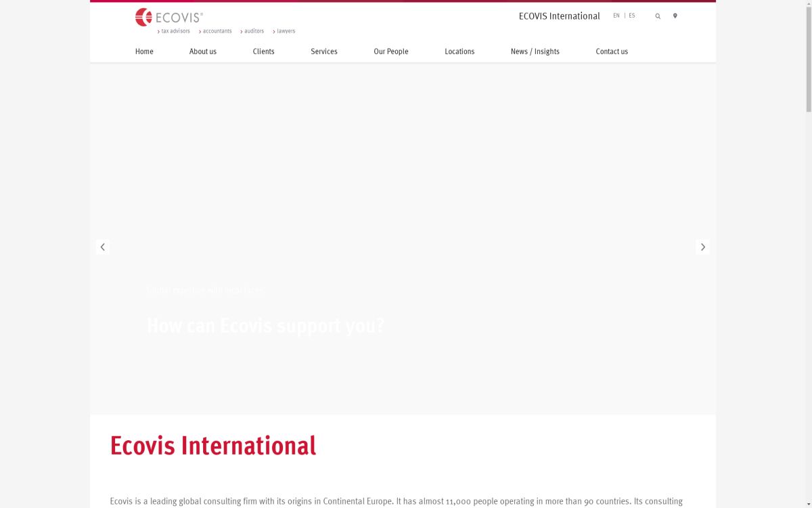The image size is (812, 508).
Task: Click the lawyers tagline link
Action: 285,31
